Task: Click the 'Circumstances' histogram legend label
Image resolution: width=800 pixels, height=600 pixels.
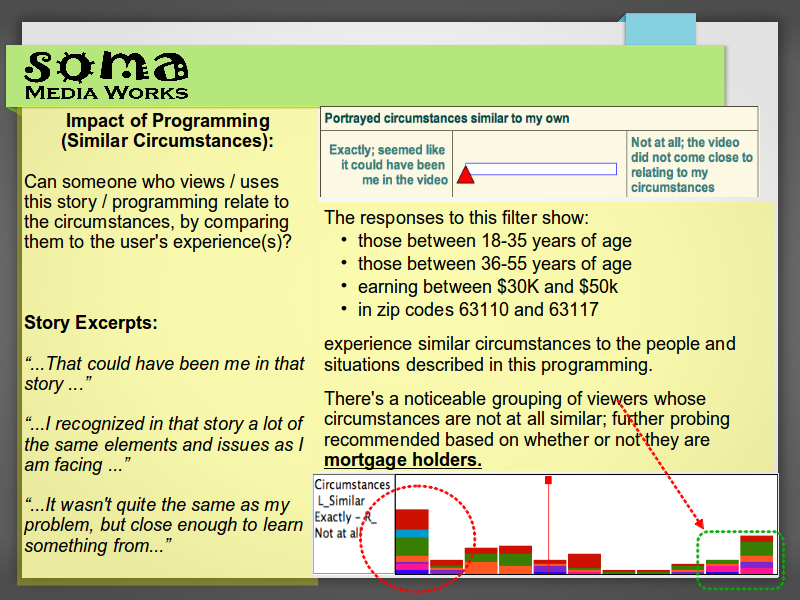Action: pyautogui.click(x=351, y=485)
